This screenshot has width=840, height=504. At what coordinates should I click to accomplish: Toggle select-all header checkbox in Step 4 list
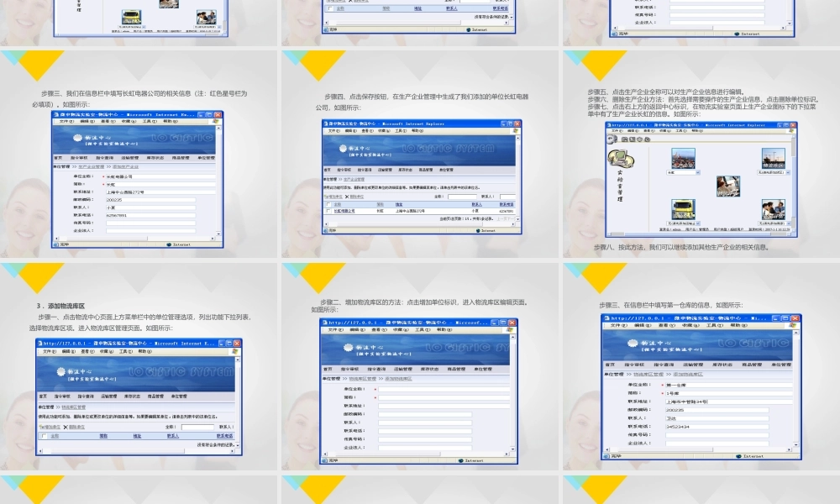coord(328,204)
